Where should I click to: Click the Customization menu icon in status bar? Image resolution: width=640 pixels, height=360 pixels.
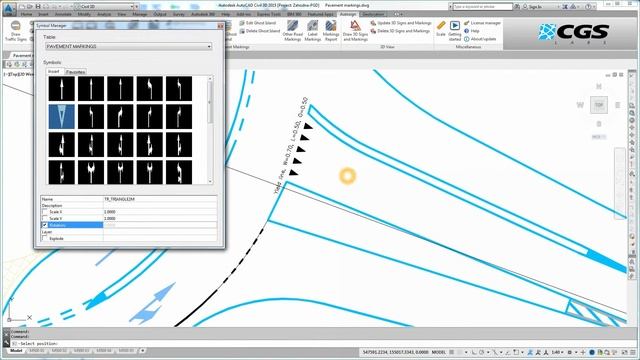tap(634, 352)
